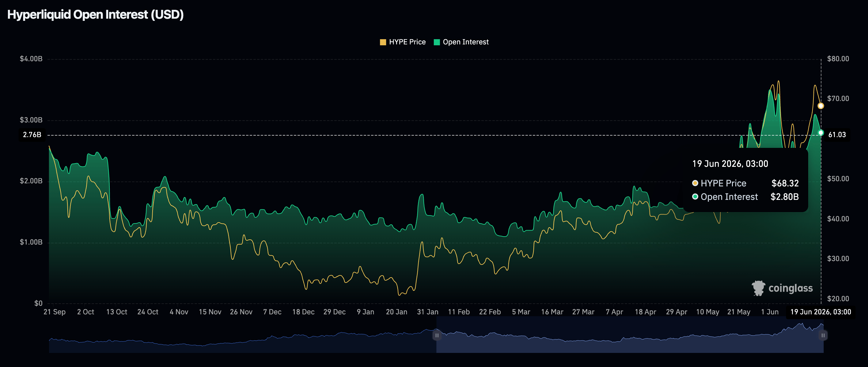The image size is (868, 367).
Task: Click the 16 Mar date label
Action: pos(552,312)
